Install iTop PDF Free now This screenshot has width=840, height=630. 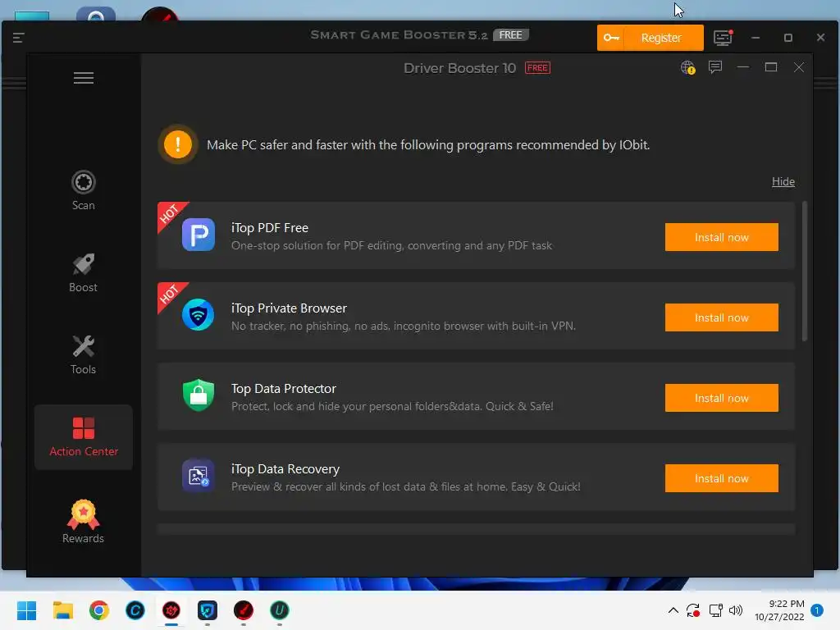tap(722, 237)
